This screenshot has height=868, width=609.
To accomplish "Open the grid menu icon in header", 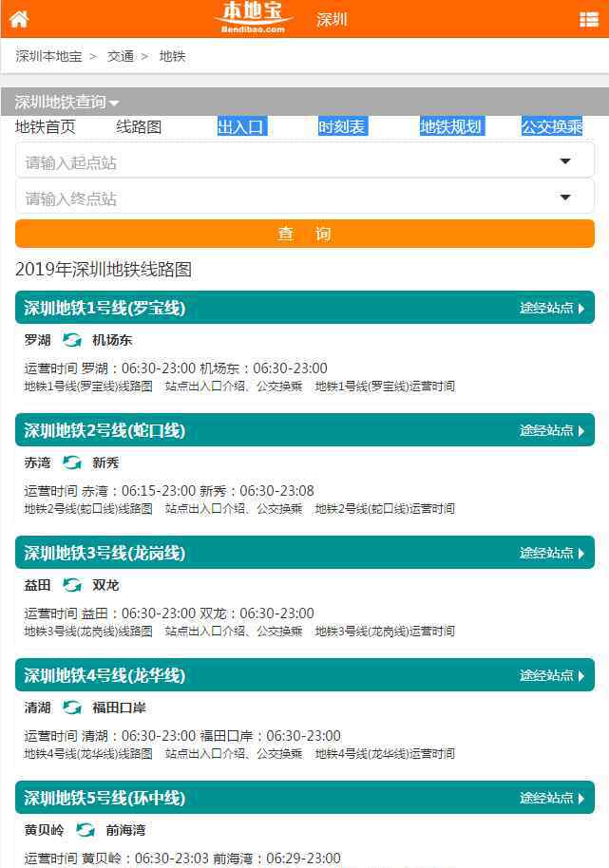I will 588,19.
